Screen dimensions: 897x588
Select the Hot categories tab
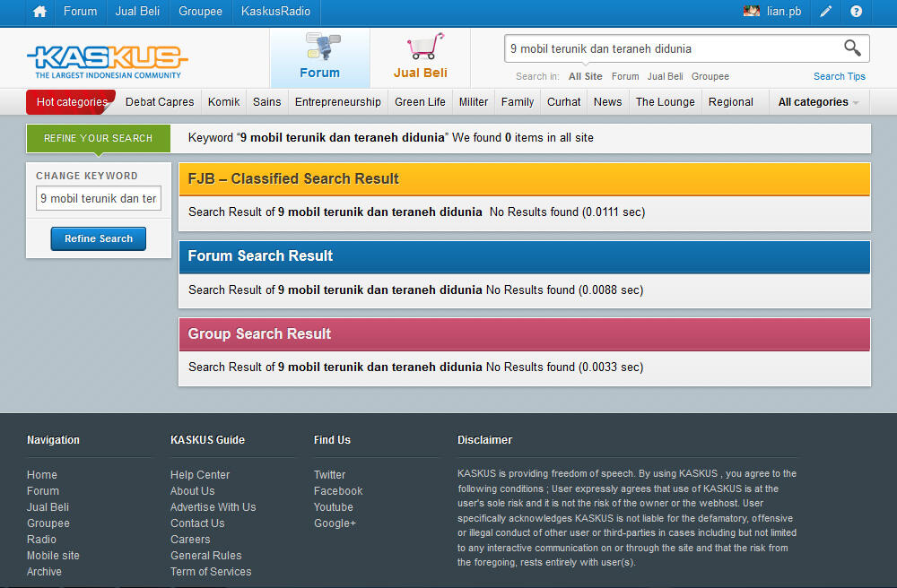click(72, 102)
